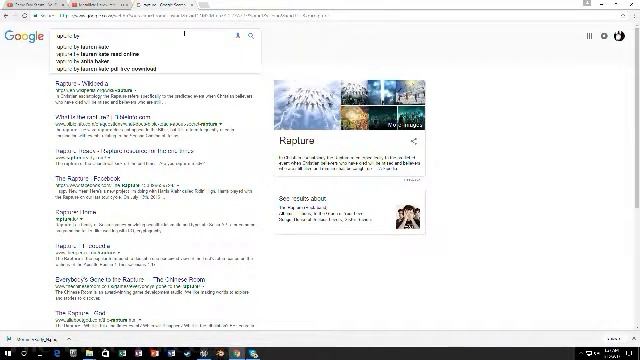
Task: Open Excel from the taskbar
Action: click(x=122, y=353)
